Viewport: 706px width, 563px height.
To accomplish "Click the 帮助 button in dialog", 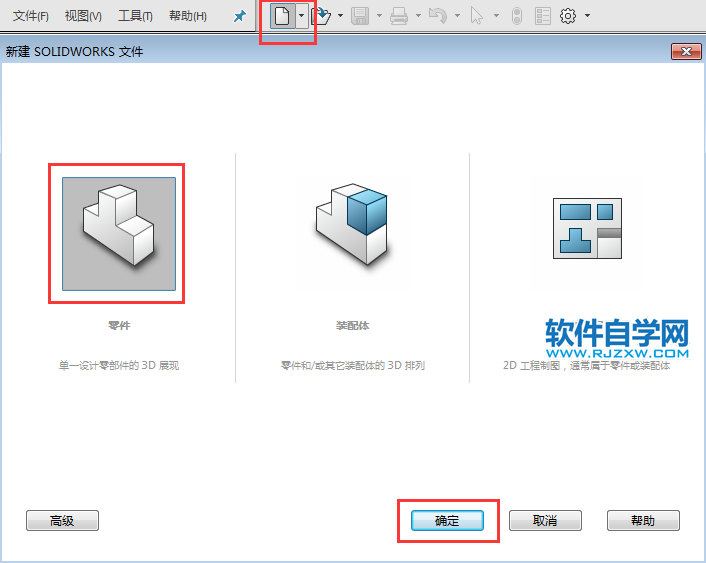I will coord(643,521).
